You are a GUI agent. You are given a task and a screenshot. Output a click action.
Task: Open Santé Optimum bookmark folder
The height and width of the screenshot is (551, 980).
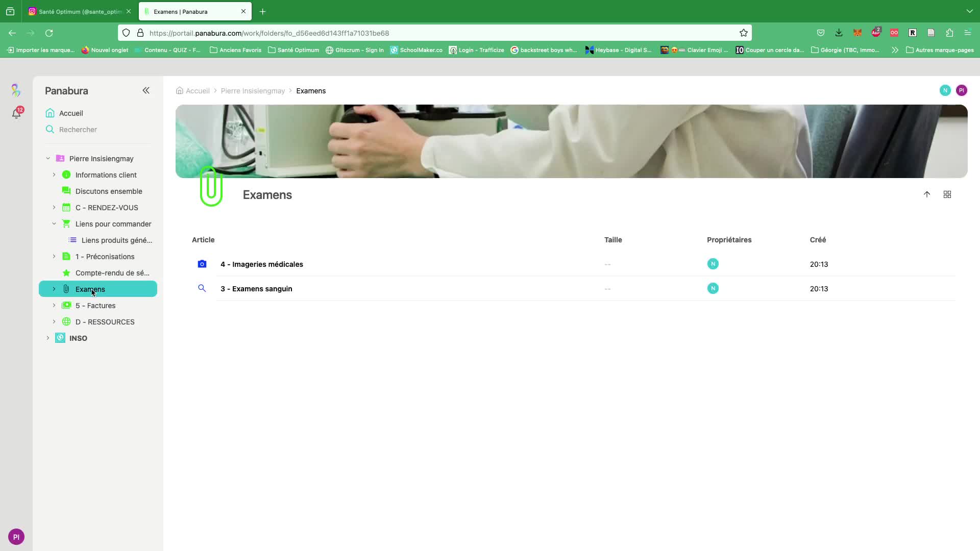(293, 50)
